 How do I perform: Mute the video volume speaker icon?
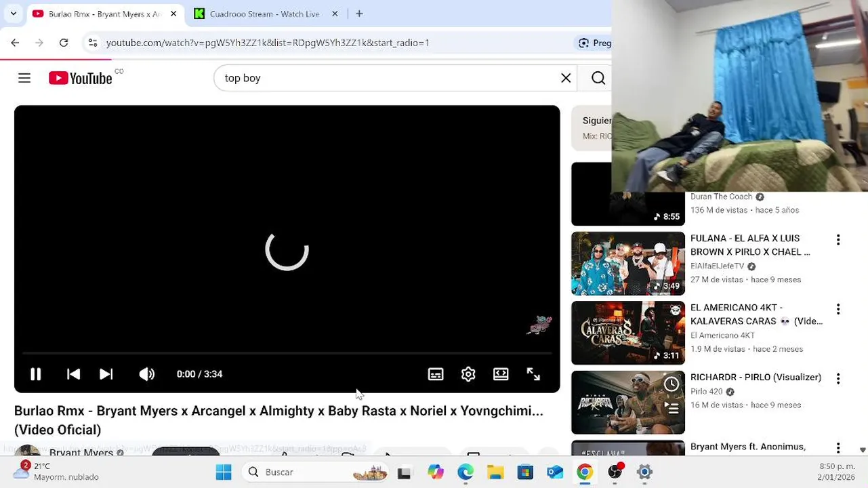(x=147, y=374)
